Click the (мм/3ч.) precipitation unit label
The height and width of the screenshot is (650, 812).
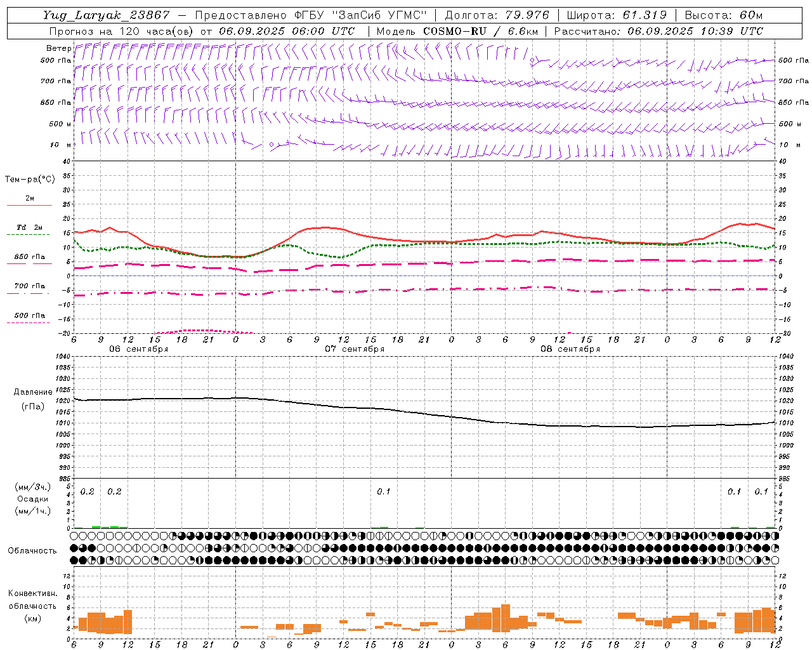pyautogui.click(x=33, y=487)
